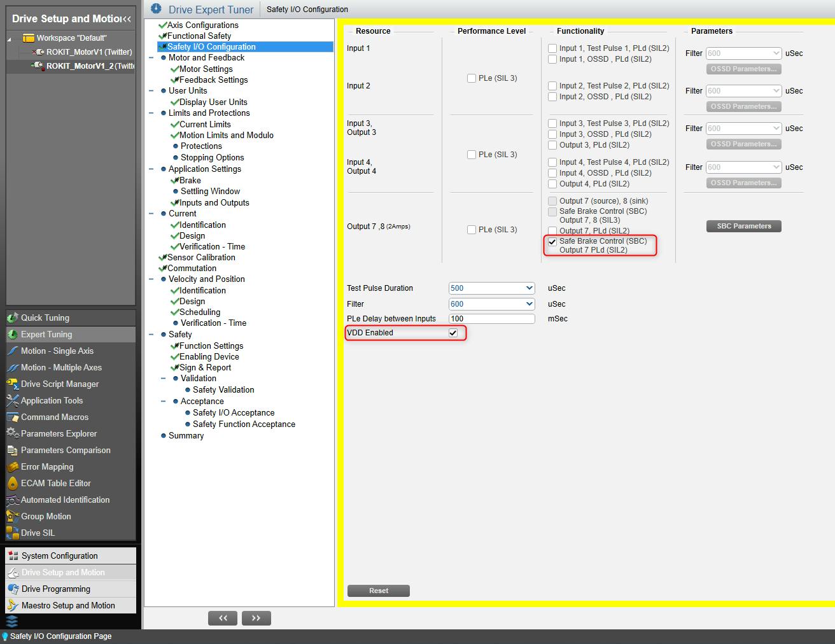Image resolution: width=835 pixels, height=644 pixels.
Task: Click the SBC Parameters button
Action: [x=743, y=226]
